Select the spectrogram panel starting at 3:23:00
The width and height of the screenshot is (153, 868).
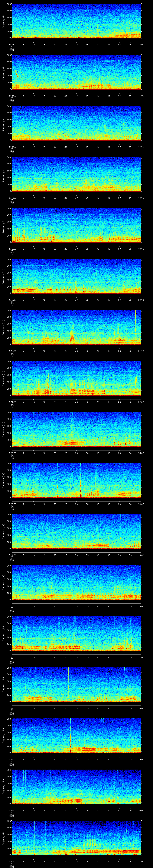[x=76, y=481]
